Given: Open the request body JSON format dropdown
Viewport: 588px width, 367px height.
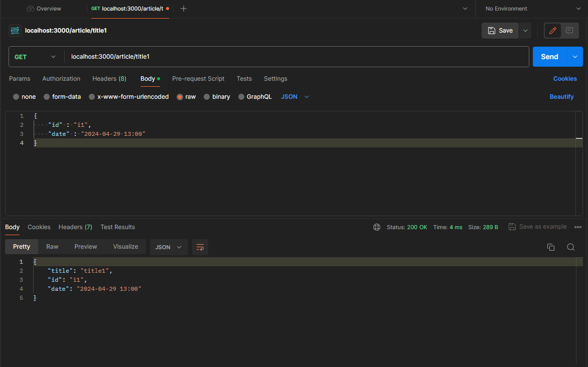Looking at the screenshot, I should coord(295,97).
